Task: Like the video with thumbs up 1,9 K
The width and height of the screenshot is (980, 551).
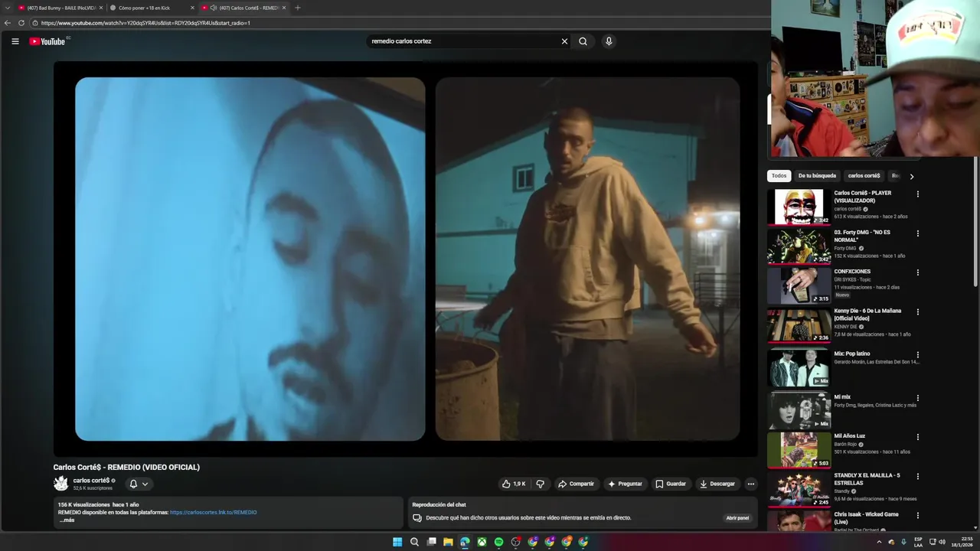Action: [514, 484]
